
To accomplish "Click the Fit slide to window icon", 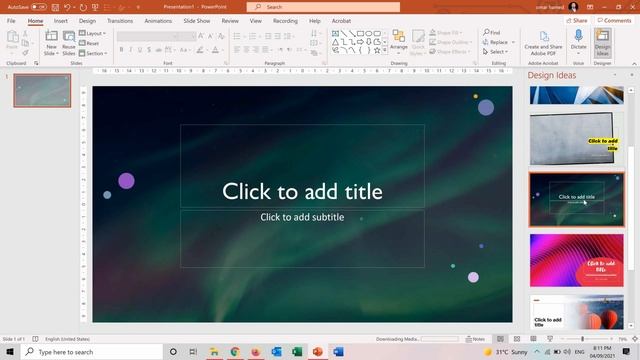I will point(635,339).
